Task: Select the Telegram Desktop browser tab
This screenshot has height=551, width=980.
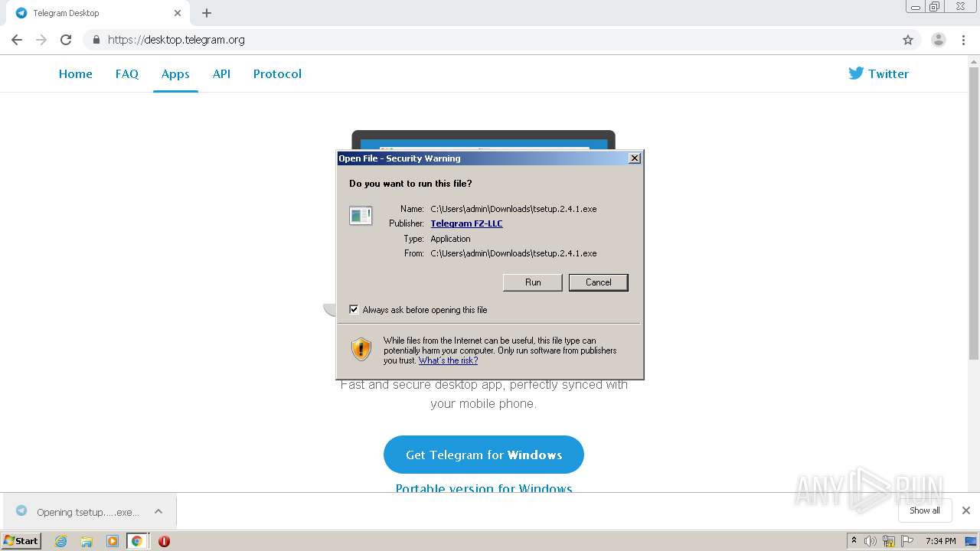Action: pyautogui.click(x=98, y=13)
